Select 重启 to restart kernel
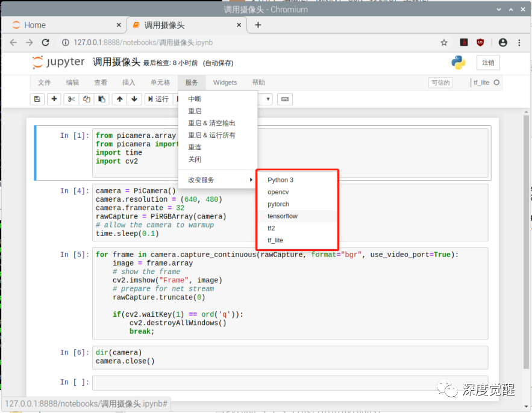Screen dimensions: 532x413 (217, 111)
